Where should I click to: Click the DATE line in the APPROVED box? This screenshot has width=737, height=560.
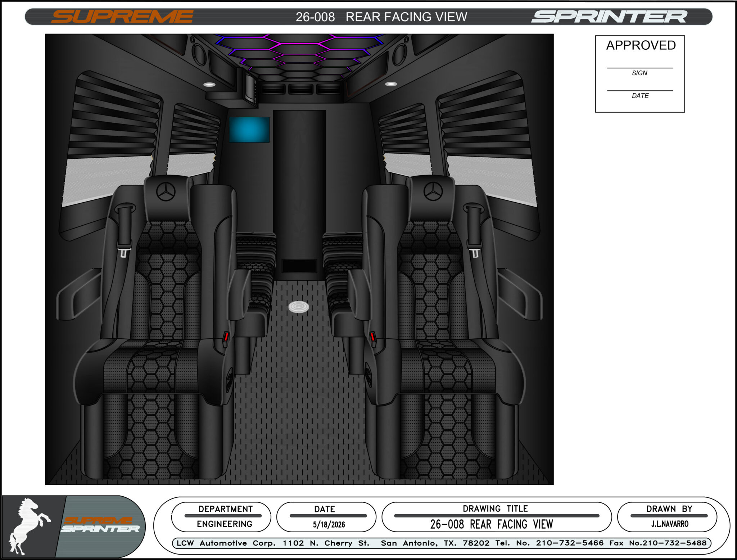coord(640,91)
